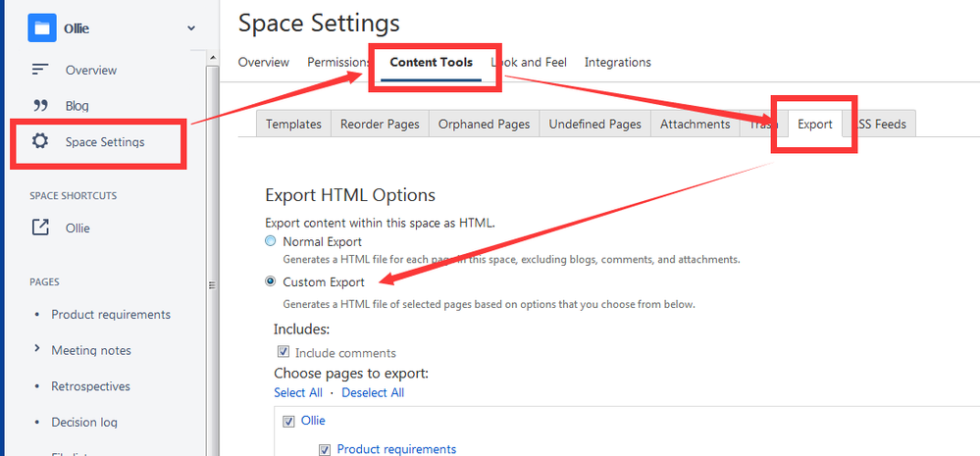Image resolution: width=980 pixels, height=456 pixels.
Task: Open the Attachments sub-tab
Action: 695,124
